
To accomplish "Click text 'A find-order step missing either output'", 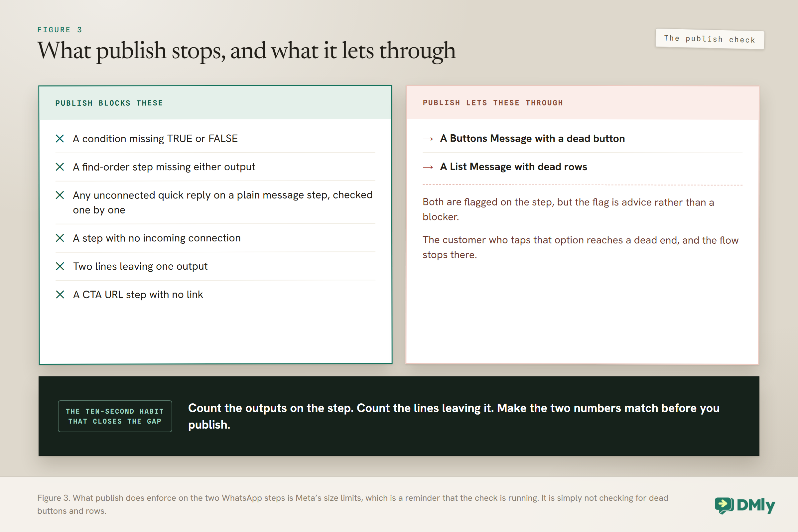I will coord(164,167).
